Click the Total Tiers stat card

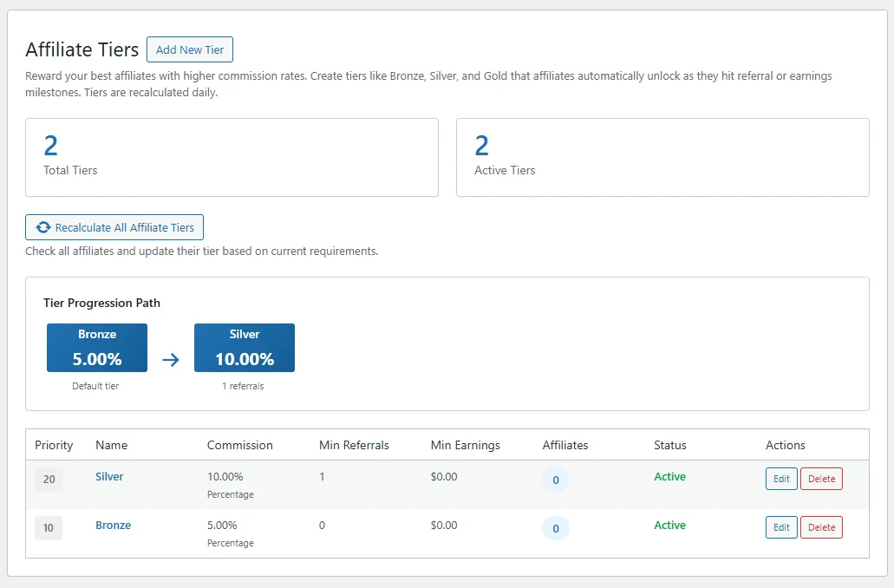pos(232,157)
